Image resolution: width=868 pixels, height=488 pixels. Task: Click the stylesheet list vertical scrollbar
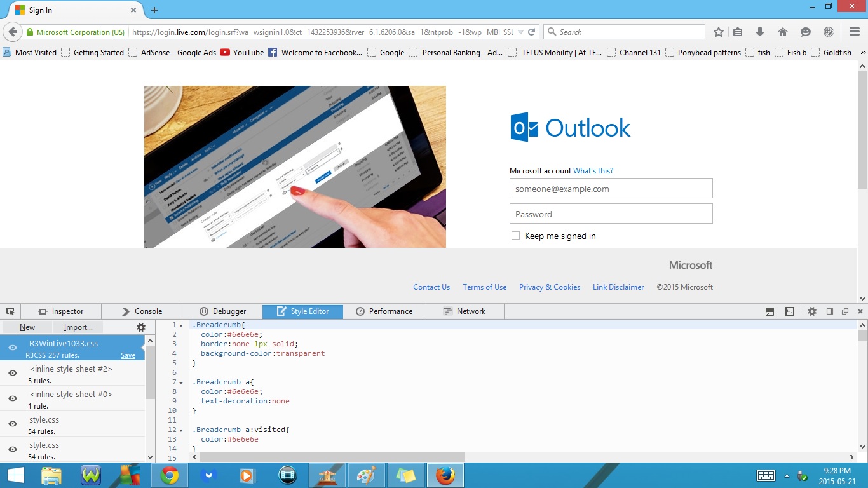150,372
